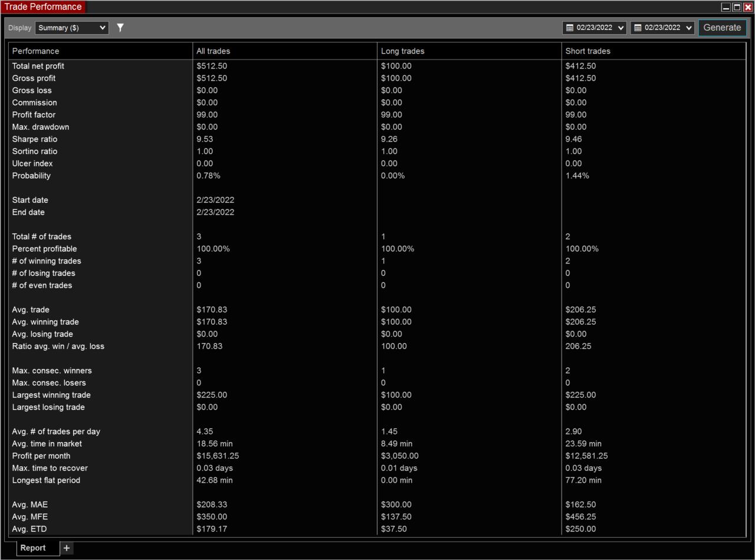
Task: Select the Probability row label
Action: tap(31, 176)
